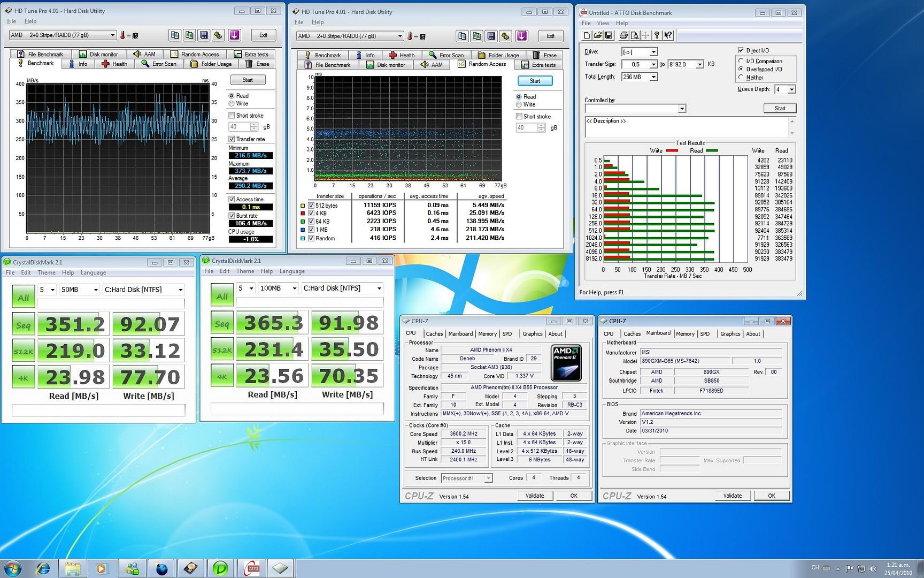This screenshot has width=924, height=578.
Task: Click Save floppy icon in ATTO toolbar
Action: pos(608,35)
